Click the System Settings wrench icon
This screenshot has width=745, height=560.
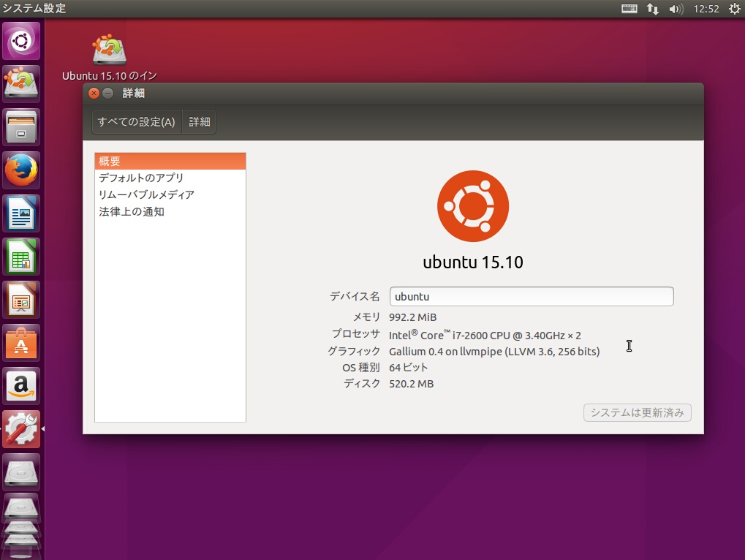pos(20,429)
